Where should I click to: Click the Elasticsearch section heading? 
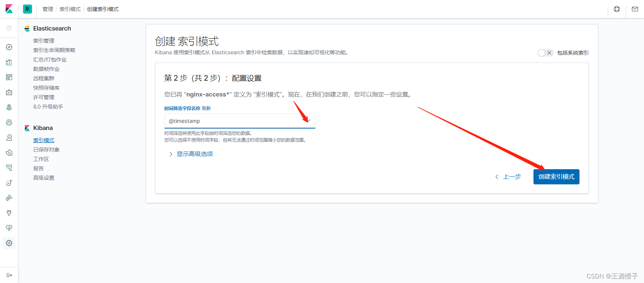pos(52,28)
